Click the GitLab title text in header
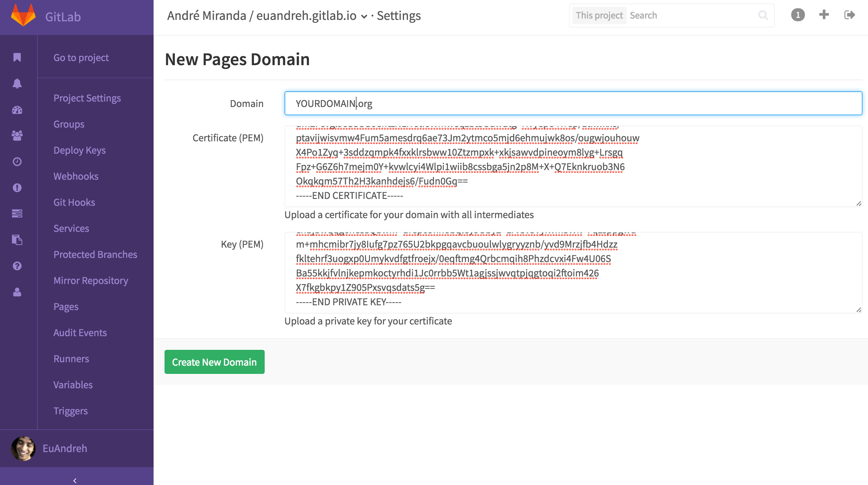Image resolution: width=868 pixels, height=485 pixels. click(63, 16)
